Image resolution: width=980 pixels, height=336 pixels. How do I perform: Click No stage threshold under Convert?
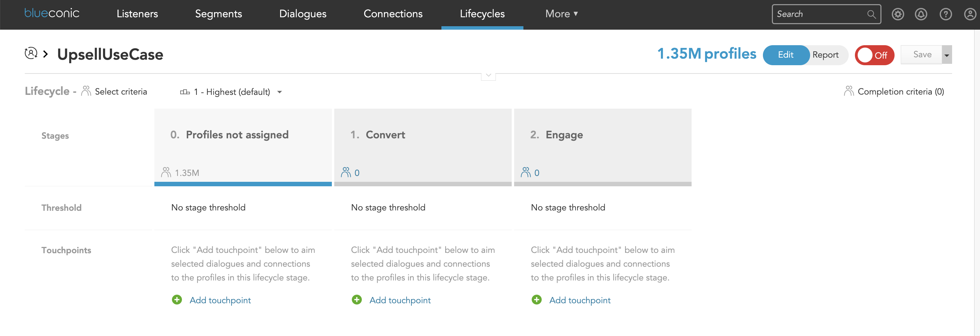(x=388, y=208)
